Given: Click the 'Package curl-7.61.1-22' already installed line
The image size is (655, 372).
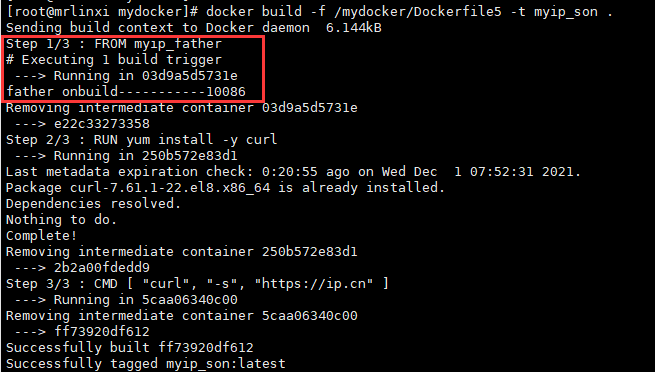Looking at the screenshot, I should 226,187.
